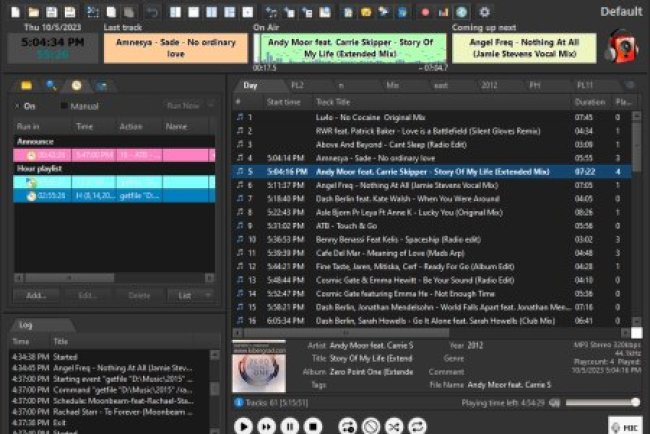Collapse the Hour playlist event group

coord(114,168)
